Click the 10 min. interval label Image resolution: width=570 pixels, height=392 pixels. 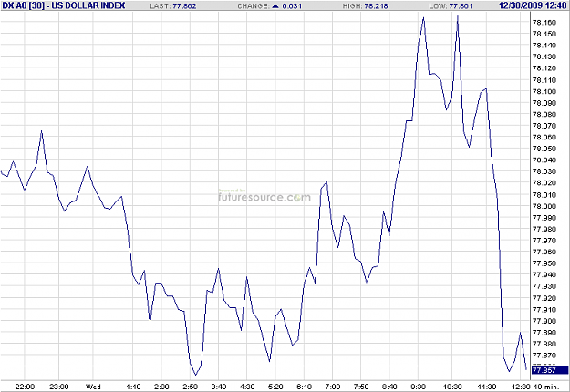(x=546, y=387)
